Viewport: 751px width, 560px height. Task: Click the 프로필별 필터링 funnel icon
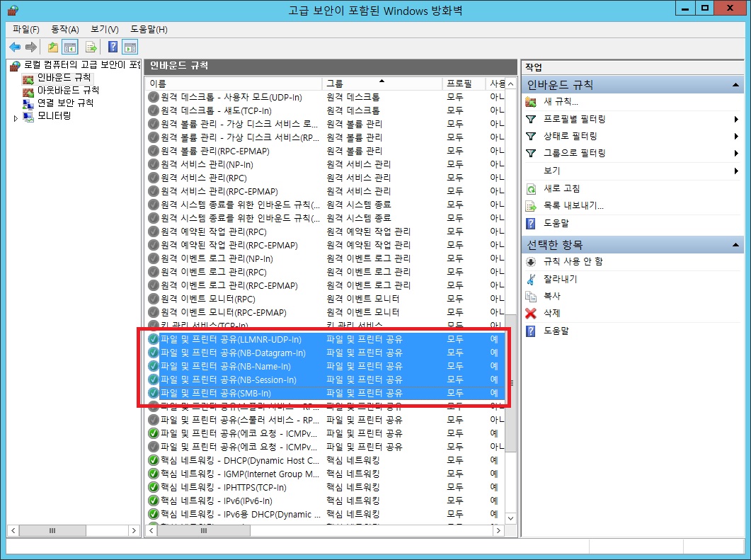tap(531, 119)
